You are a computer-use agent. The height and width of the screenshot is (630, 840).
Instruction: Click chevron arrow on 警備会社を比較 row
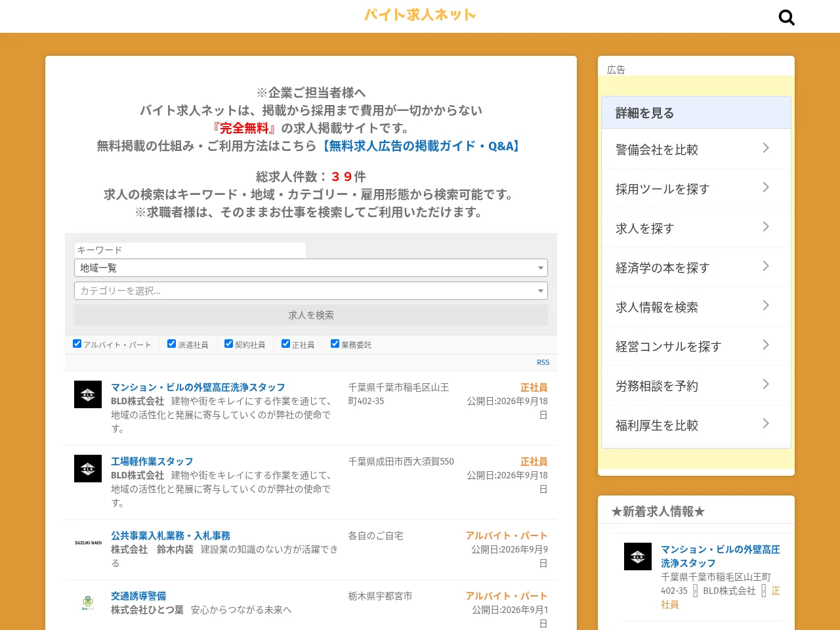point(766,148)
